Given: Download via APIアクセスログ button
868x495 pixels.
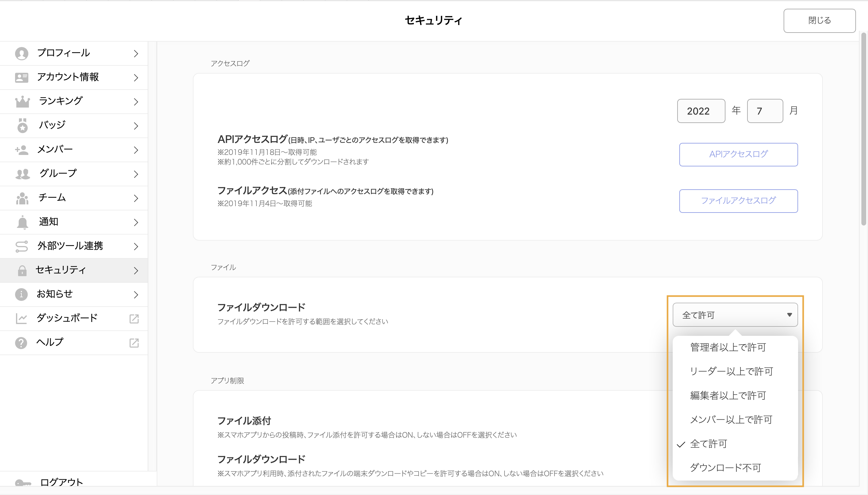Looking at the screenshot, I should pos(738,154).
